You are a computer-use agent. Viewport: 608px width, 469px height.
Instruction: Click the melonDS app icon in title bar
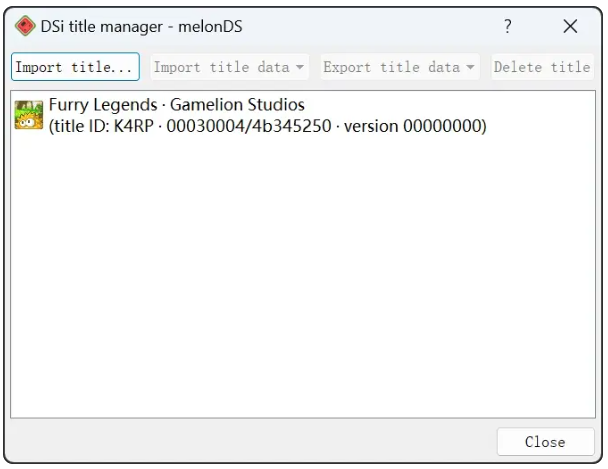tap(25, 26)
